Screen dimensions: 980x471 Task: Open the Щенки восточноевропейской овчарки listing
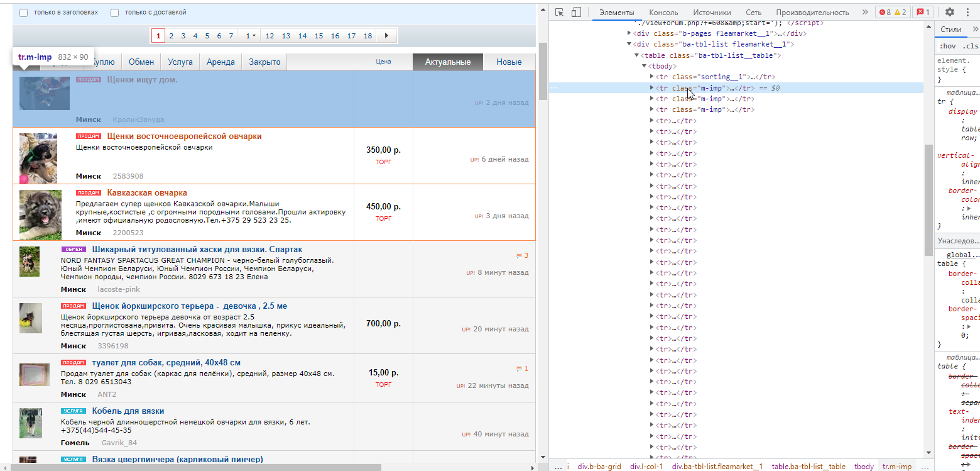(x=184, y=136)
